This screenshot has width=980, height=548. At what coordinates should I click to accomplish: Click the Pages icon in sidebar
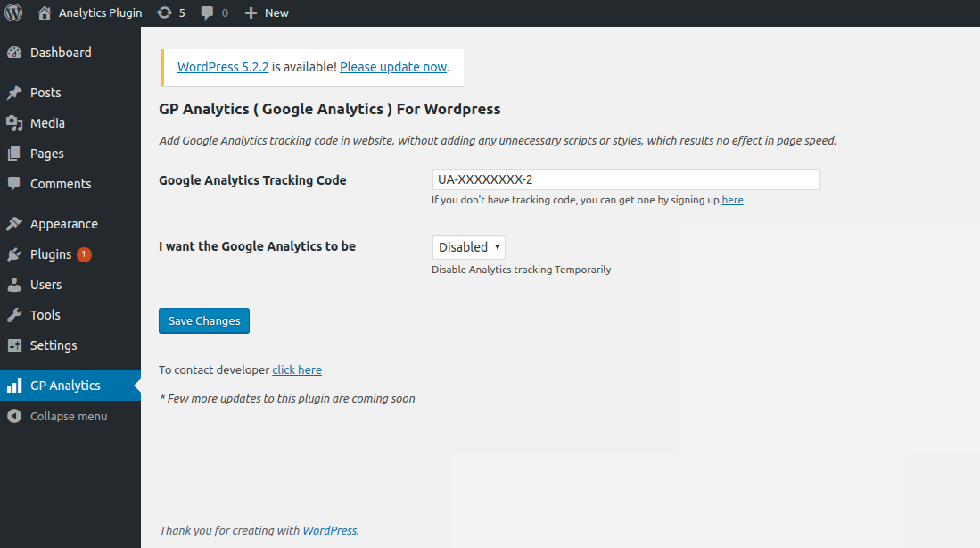[14, 154]
